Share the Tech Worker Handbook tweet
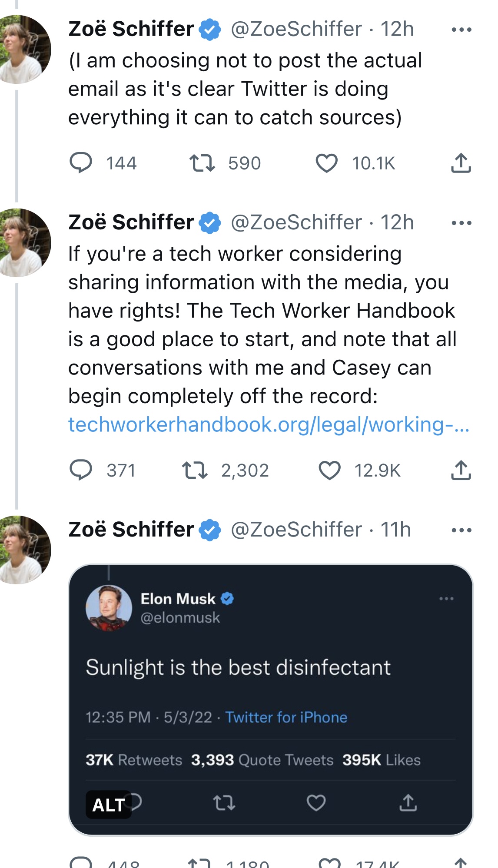The height and width of the screenshot is (868, 498). (461, 470)
